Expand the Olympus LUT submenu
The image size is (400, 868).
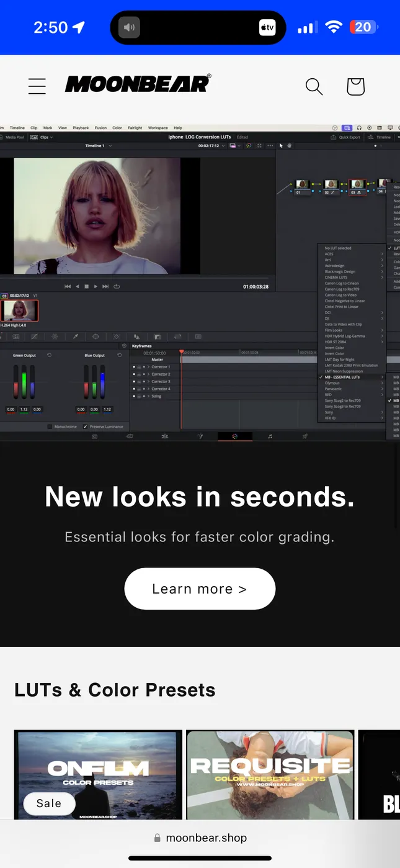pos(350,383)
